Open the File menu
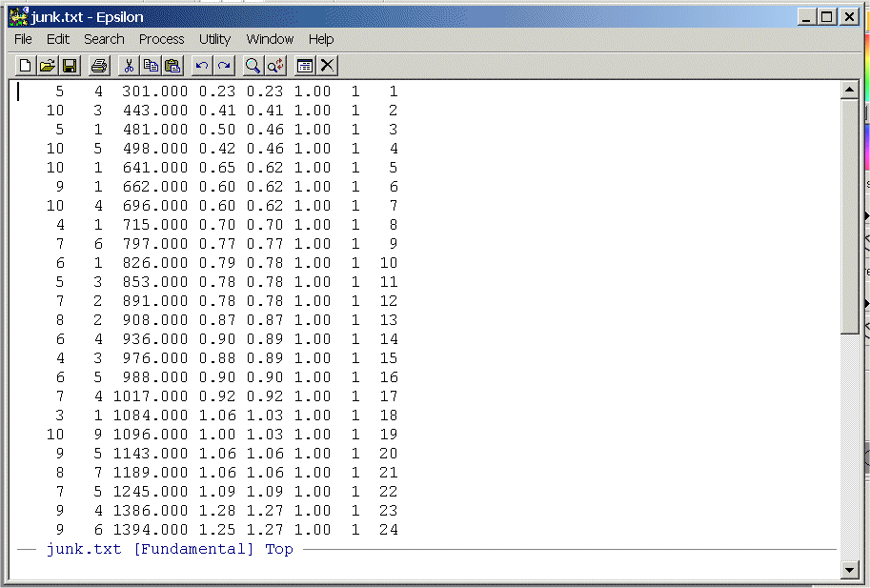Screen dimensions: 870x588 click(x=23, y=39)
